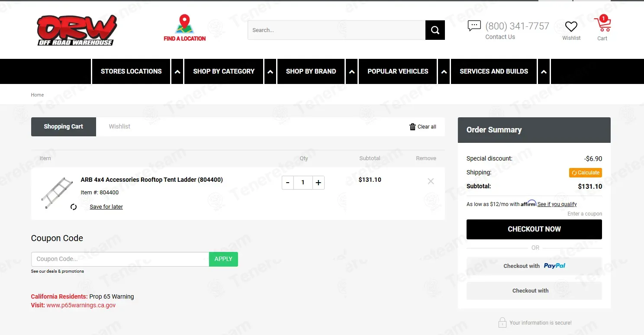The width and height of the screenshot is (644, 335).
Task: Apply the coupon code
Action: pyautogui.click(x=223, y=259)
